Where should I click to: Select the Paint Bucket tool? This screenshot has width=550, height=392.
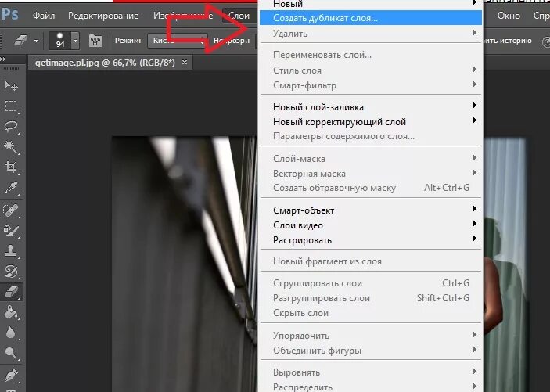point(11,312)
